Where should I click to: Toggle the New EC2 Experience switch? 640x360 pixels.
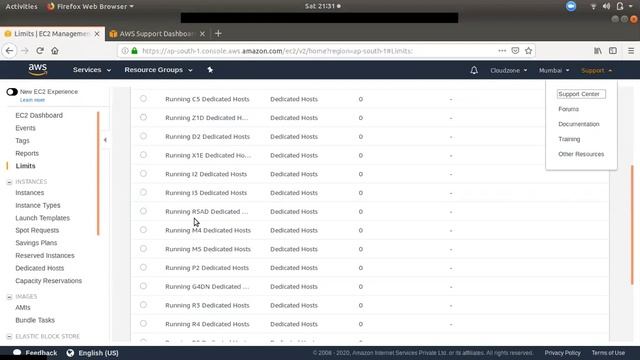[12, 92]
